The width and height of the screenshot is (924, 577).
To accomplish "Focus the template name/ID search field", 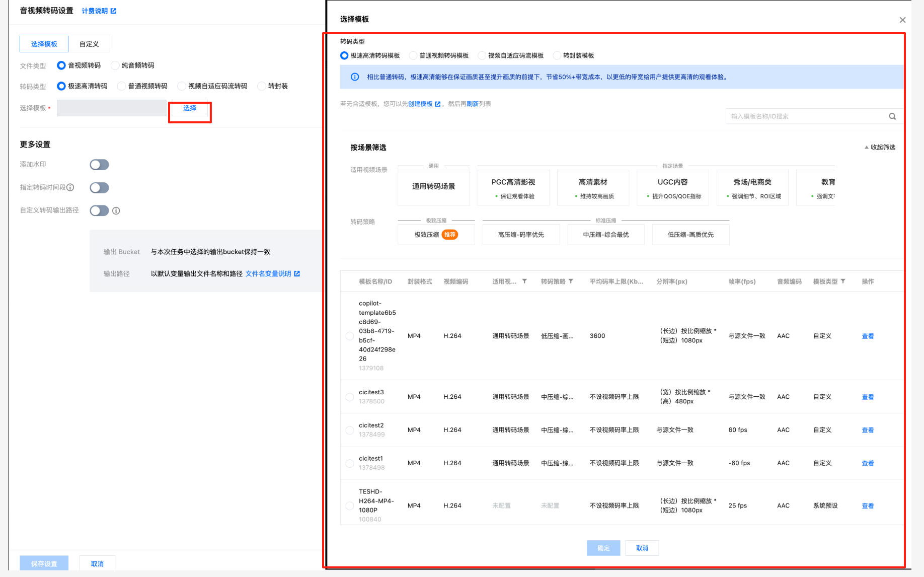I will point(805,116).
